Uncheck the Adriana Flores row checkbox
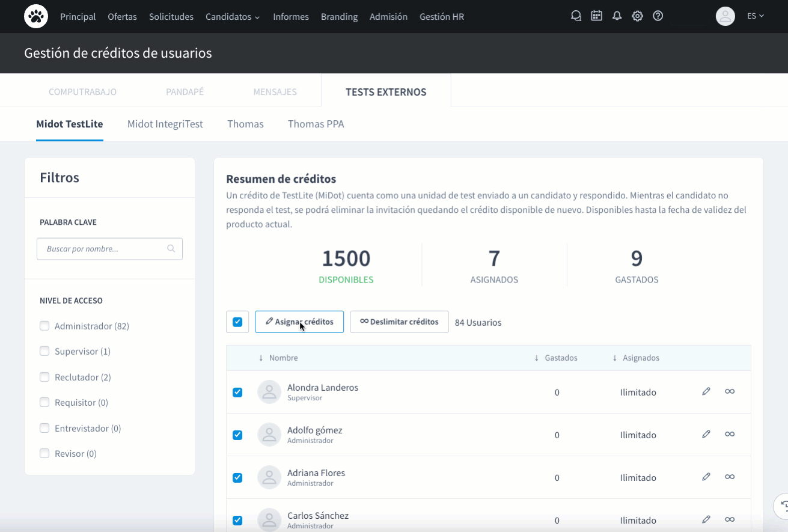The image size is (788, 532). [237, 478]
